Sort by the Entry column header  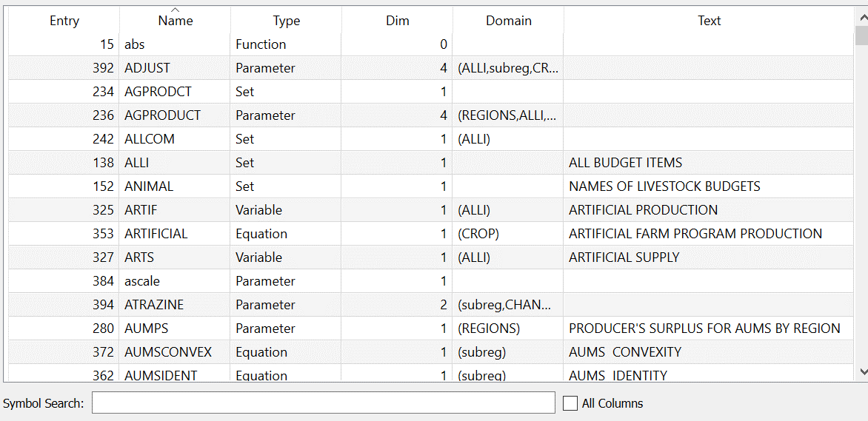64,21
